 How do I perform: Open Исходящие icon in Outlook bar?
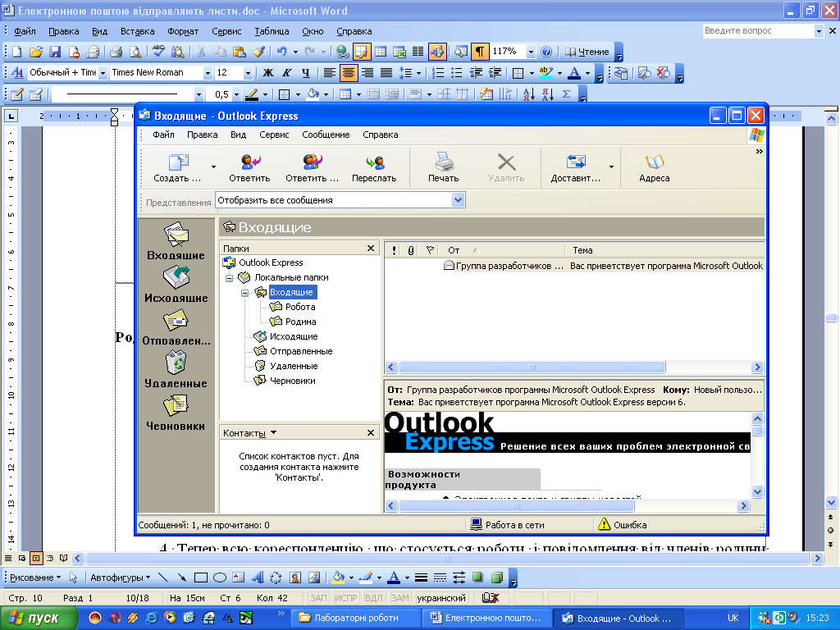[x=176, y=285]
